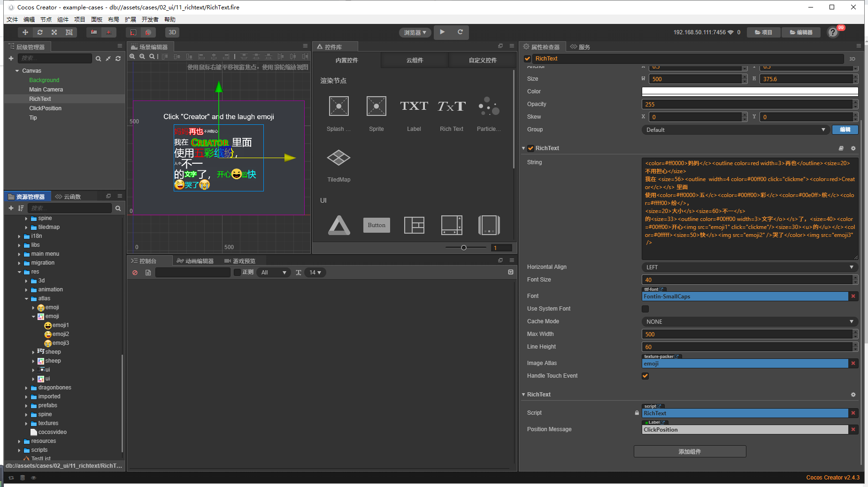
Task: Select the ClickPosition node
Action: (46, 108)
